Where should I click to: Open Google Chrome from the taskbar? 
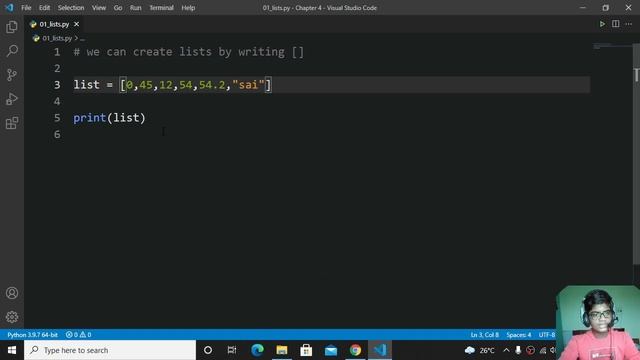click(x=355, y=350)
